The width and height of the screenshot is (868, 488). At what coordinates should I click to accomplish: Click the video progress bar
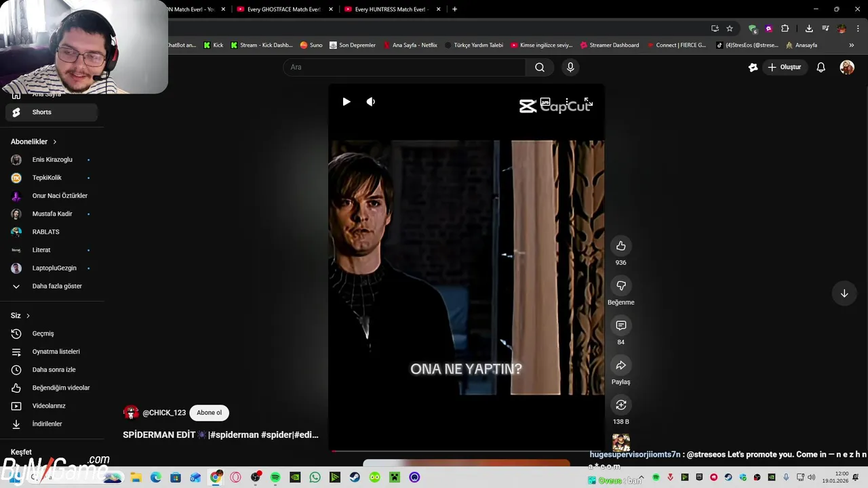(466, 451)
